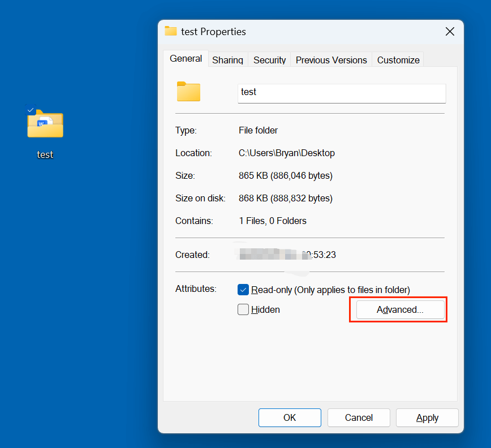Click the OK button

coord(290,417)
